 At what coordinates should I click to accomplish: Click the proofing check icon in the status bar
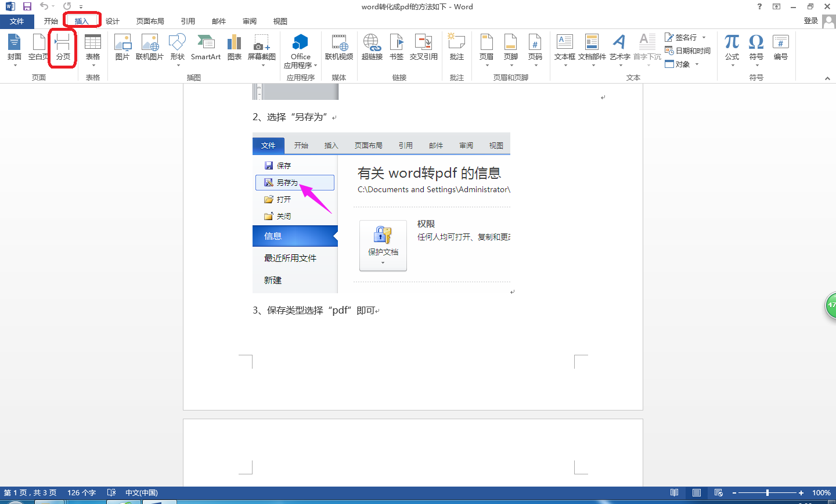(111, 492)
